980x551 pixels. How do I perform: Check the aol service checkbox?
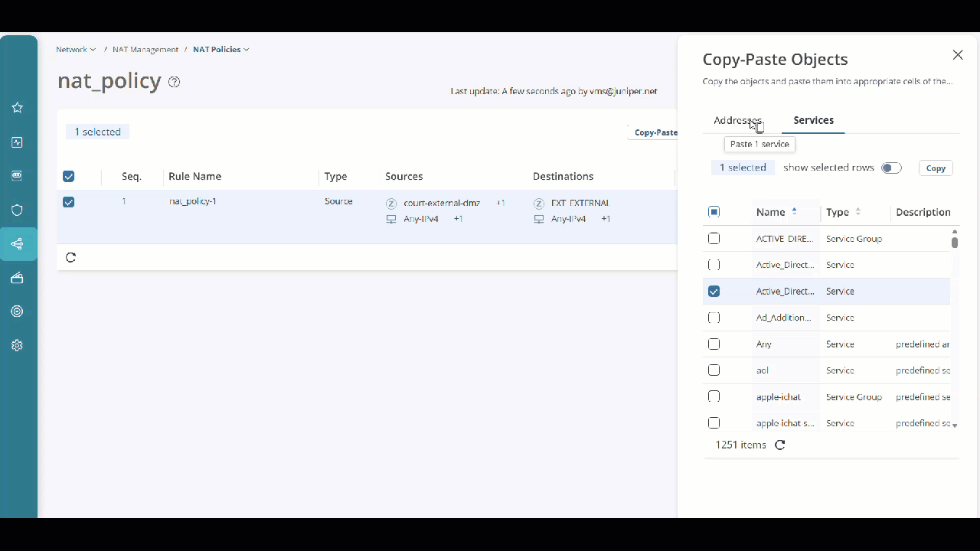point(714,370)
